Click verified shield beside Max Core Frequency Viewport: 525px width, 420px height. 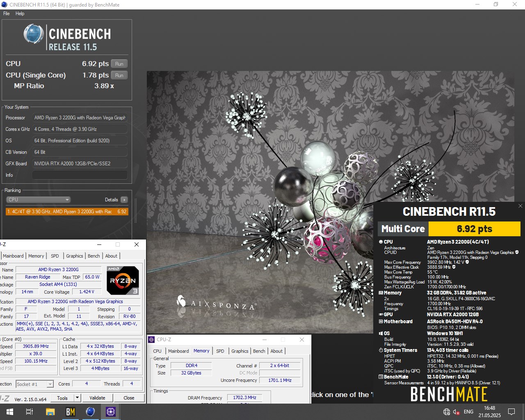pyautogui.click(x=467, y=262)
